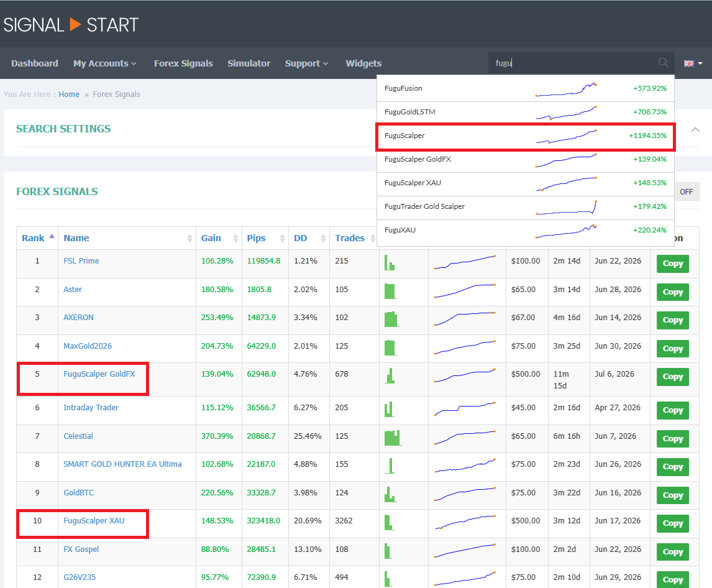The width and height of the screenshot is (712, 588).
Task: Select FuguFusion from search suggestions
Action: pos(526,88)
